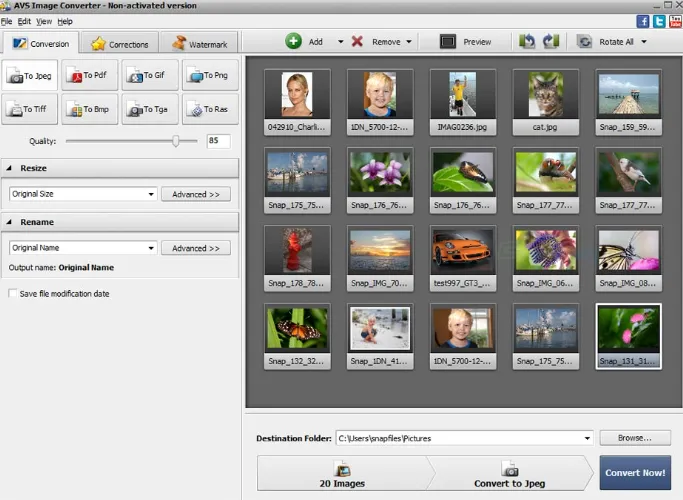Choose the To Pdf output format
683x500 pixels.
coord(90,75)
